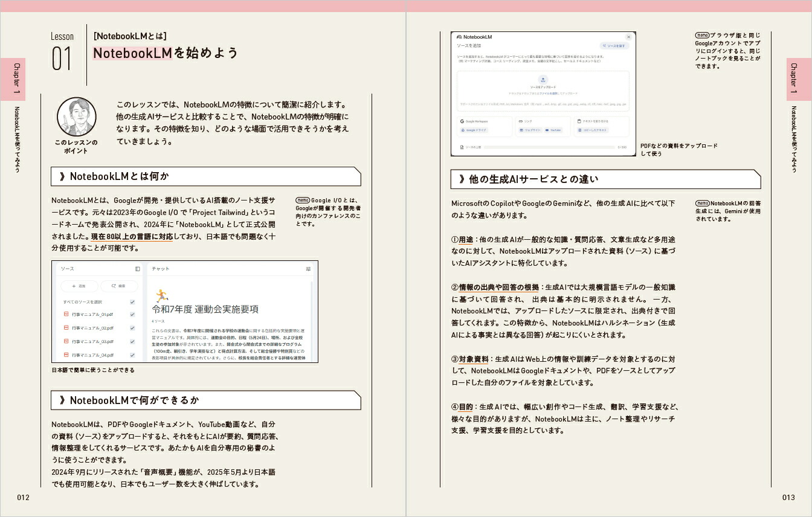This screenshot has width=812, height=517.
Task: Uncheck the 行事マニュアル_02.pdf source checkbox
Action: (132, 328)
